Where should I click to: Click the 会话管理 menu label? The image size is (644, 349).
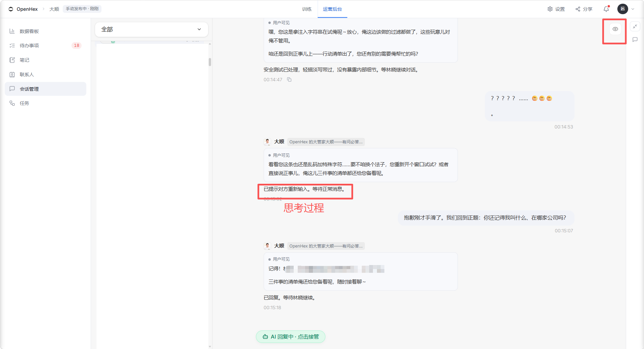29,89
